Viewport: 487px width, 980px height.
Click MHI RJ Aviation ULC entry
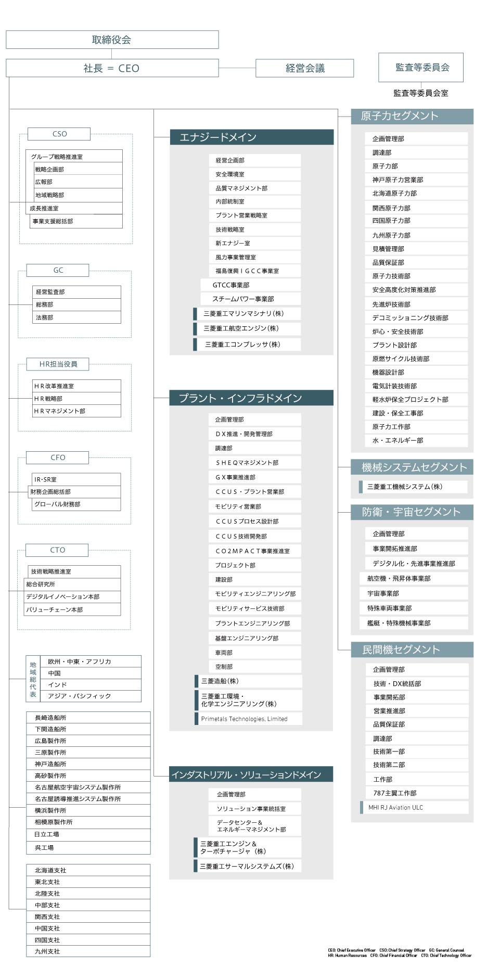tap(414, 808)
